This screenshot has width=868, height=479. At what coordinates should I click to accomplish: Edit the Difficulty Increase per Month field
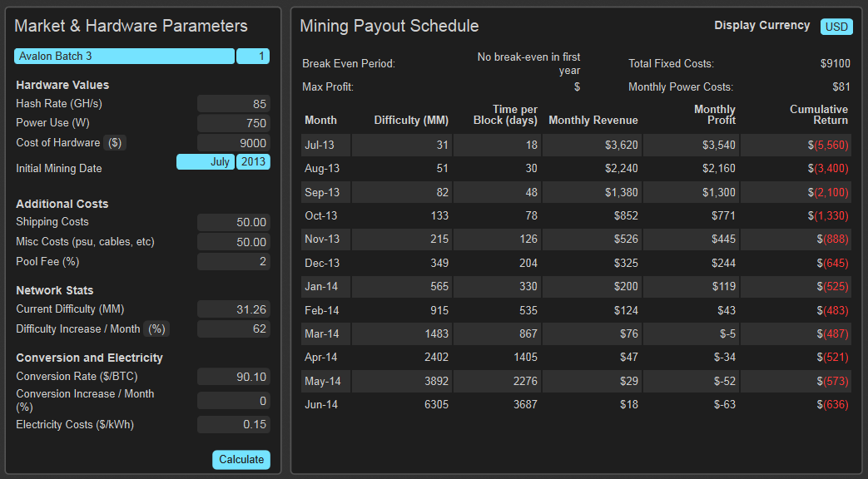tap(234, 328)
